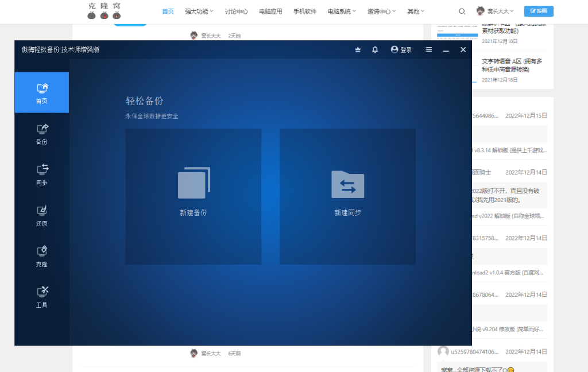The height and width of the screenshot is (372, 588).
Task: Click the blue 投稿 submit button
Action: pyautogui.click(x=539, y=11)
